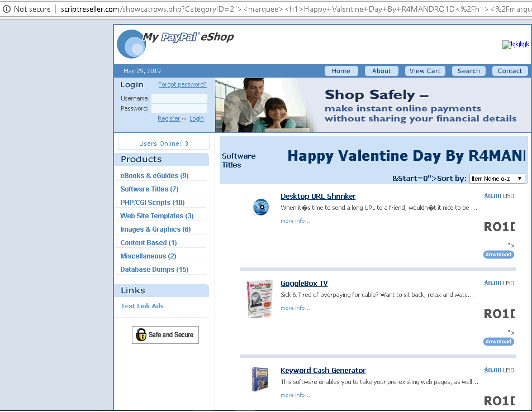Download GoggleBox TV
Image resolution: width=532 pixels, height=412 pixels.
(498, 342)
